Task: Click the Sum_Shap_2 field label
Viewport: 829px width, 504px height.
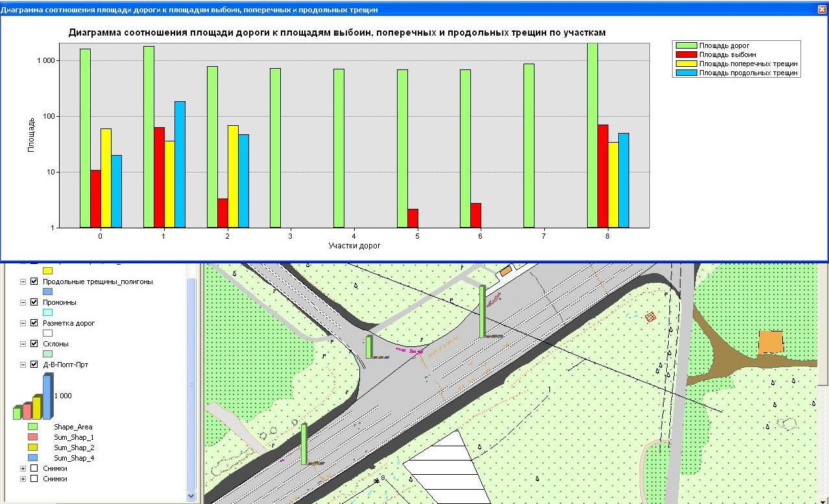Action: [75, 448]
